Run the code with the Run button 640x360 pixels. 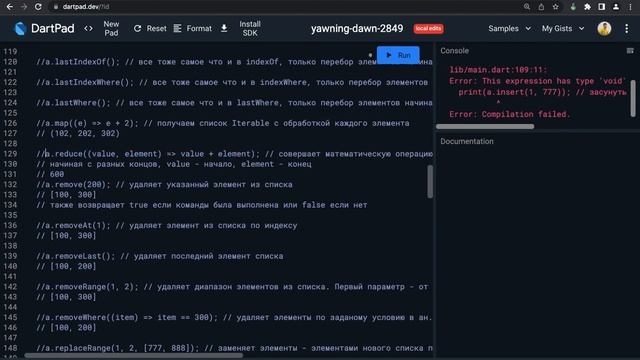[x=398, y=55]
